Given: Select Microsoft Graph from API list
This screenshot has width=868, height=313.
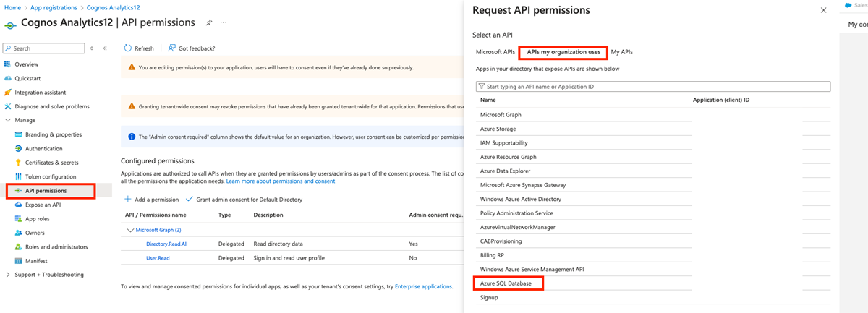Looking at the screenshot, I should coord(501,115).
